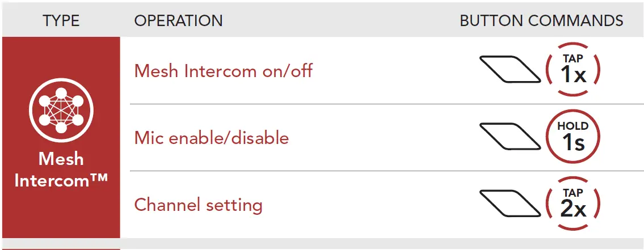Select the 1x number in the first tap badge
This screenshot has height=250, width=644.
pyautogui.click(x=573, y=75)
